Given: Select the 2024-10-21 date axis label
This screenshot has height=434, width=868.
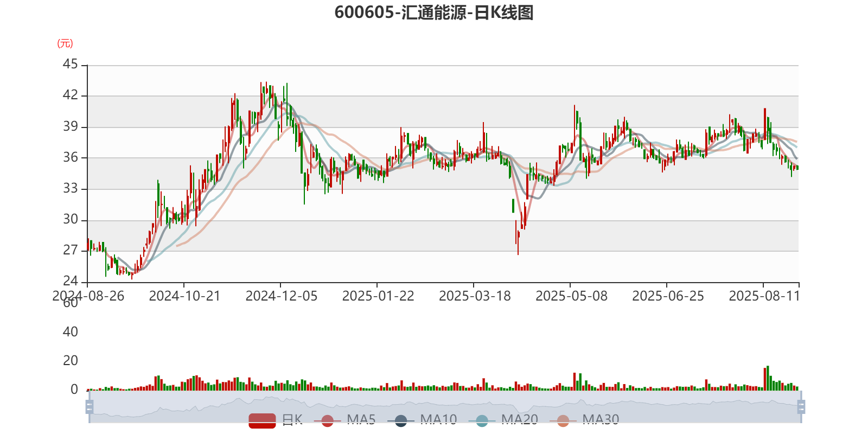Looking at the screenshot, I should (184, 296).
